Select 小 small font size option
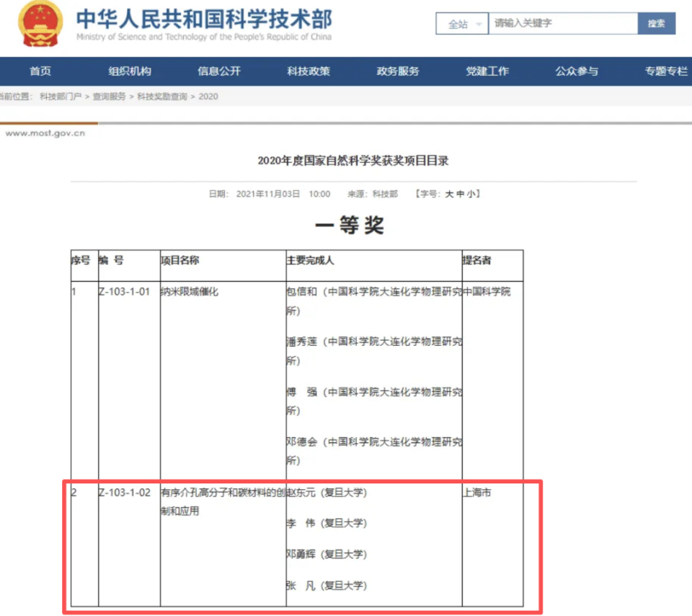The image size is (692, 616). click(471, 193)
